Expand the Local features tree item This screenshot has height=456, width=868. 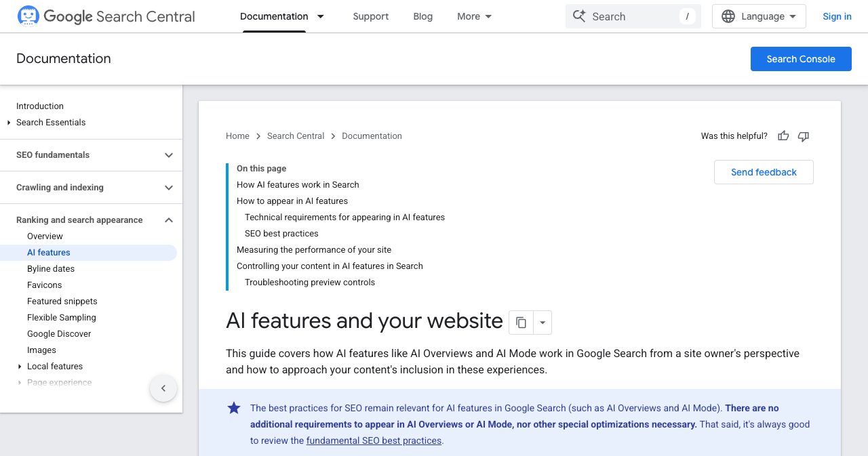(20, 367)
